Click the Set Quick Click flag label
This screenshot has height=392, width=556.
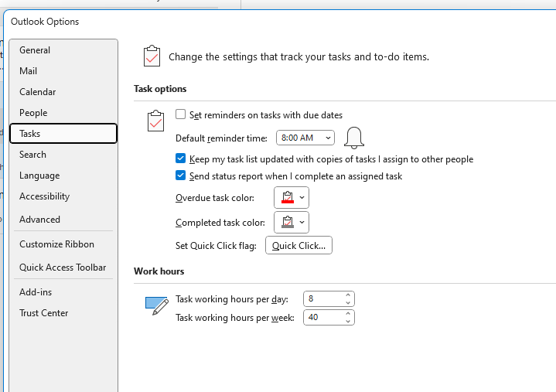(x=216, y=246)
